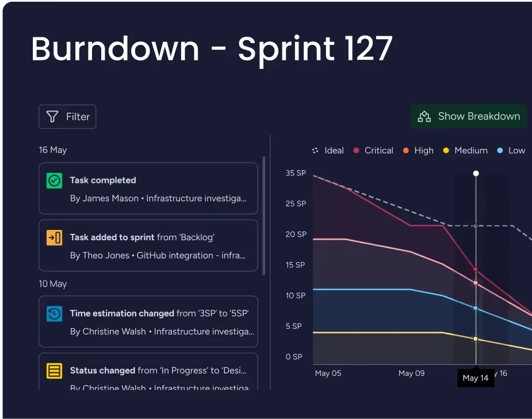
Task: Open the Task completed card by James Mason
Action: (148, 189)
